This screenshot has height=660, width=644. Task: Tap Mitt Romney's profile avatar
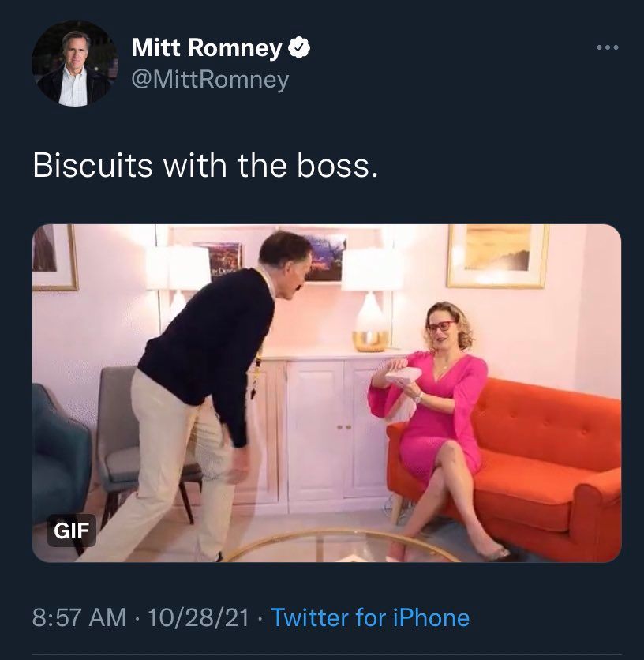[x=74, y=64]
